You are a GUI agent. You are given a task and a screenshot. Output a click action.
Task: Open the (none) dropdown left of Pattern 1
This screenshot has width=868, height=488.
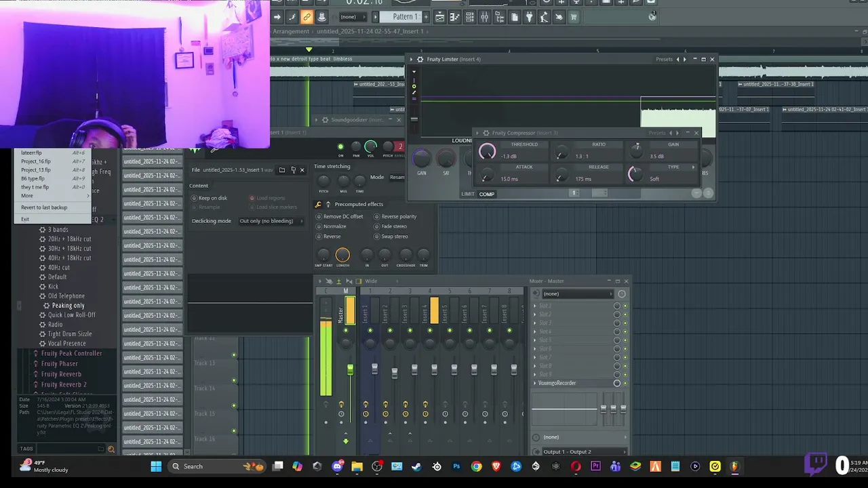click(353, 17)
